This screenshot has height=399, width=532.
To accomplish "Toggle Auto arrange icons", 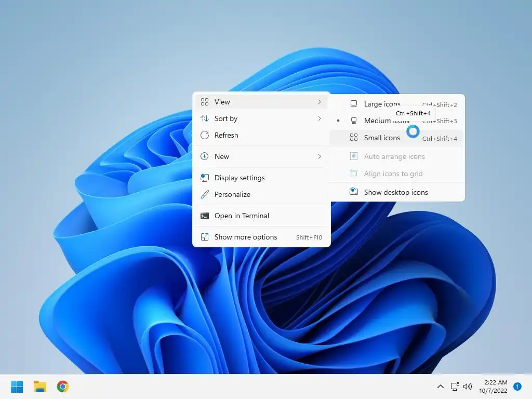I will click(396, 156).
